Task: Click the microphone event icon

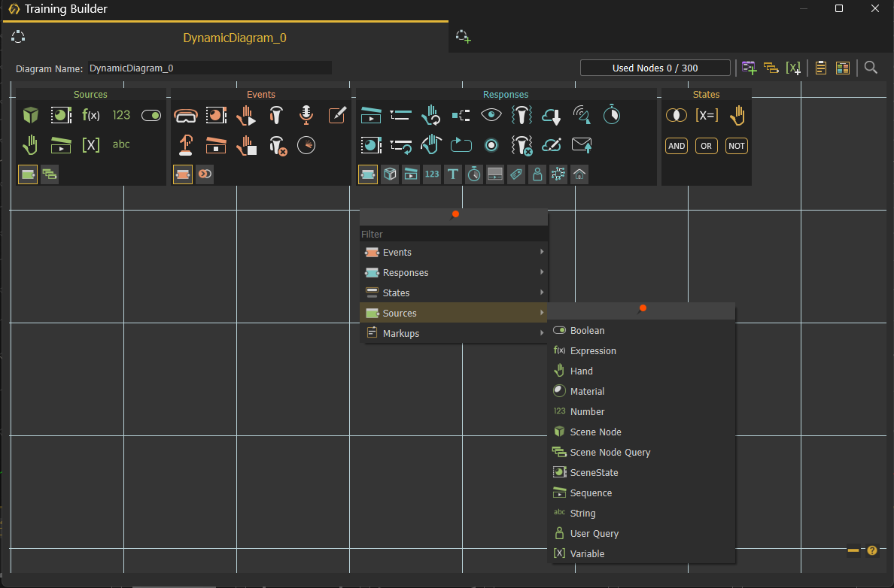Action: click(306, 115)
